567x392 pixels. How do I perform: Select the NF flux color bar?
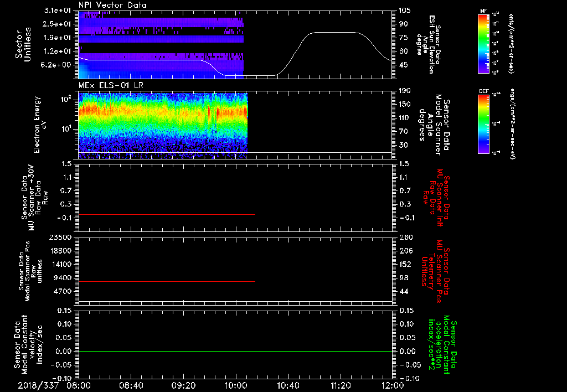tap(483, 44)
